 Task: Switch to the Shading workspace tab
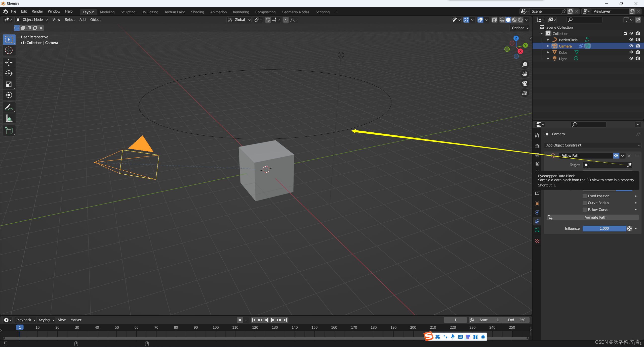197,12
